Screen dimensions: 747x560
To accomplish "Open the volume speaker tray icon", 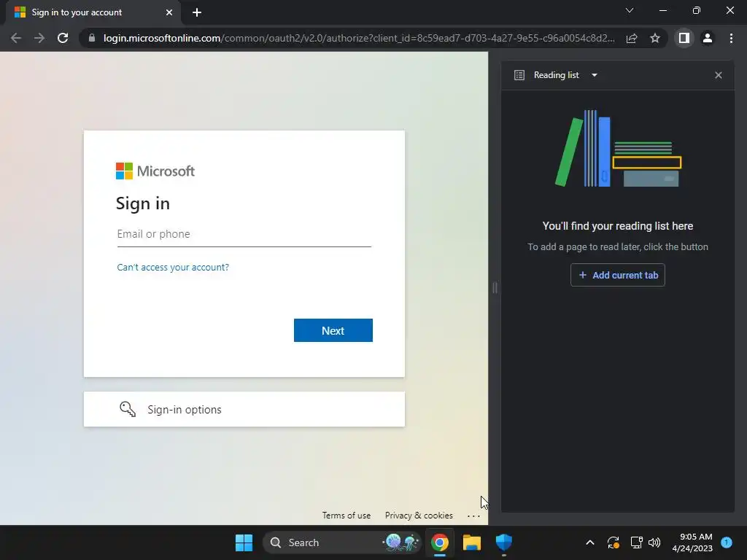I will tap(654, 542).
